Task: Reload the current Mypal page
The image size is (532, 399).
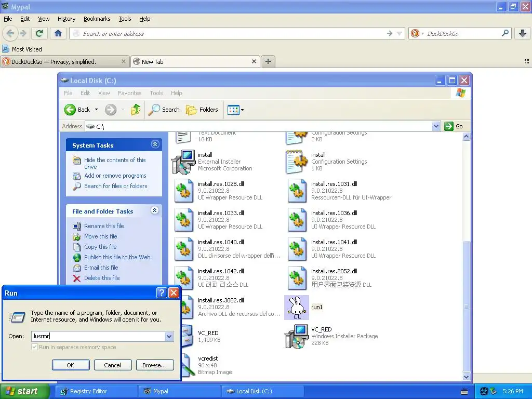Action: pyautogui.click(x=39, y=33)
